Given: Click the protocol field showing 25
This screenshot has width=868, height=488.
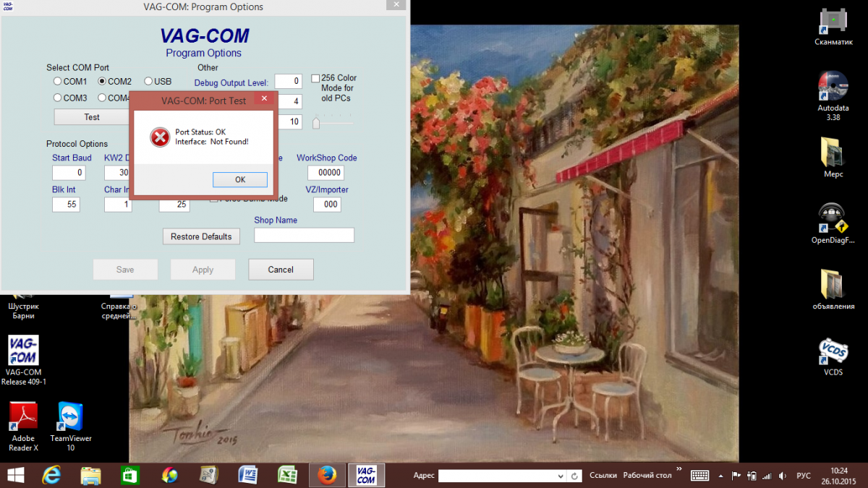Looking at the screenshot, I should [174, 205].
